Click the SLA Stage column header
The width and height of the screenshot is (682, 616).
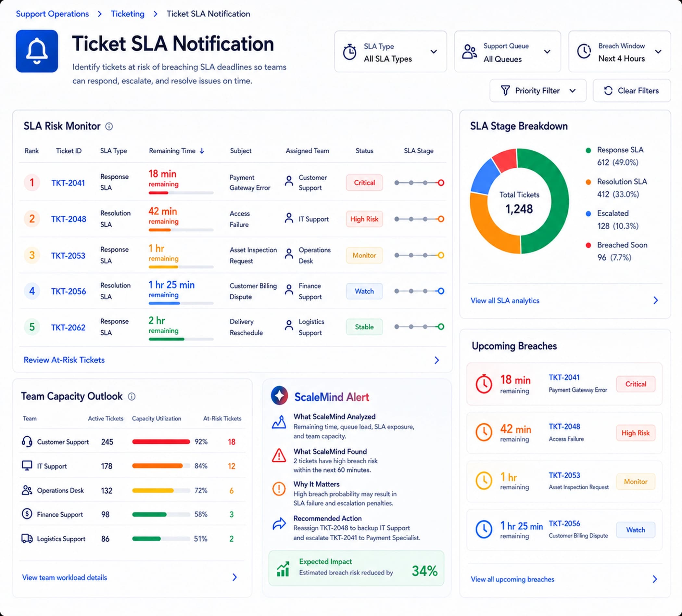click(419, 151)
